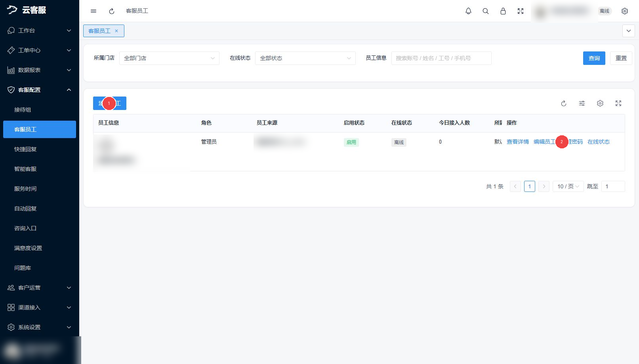639x364 pixels.
Task: Expand the 数据报表 menu
Action: point(40,70)
